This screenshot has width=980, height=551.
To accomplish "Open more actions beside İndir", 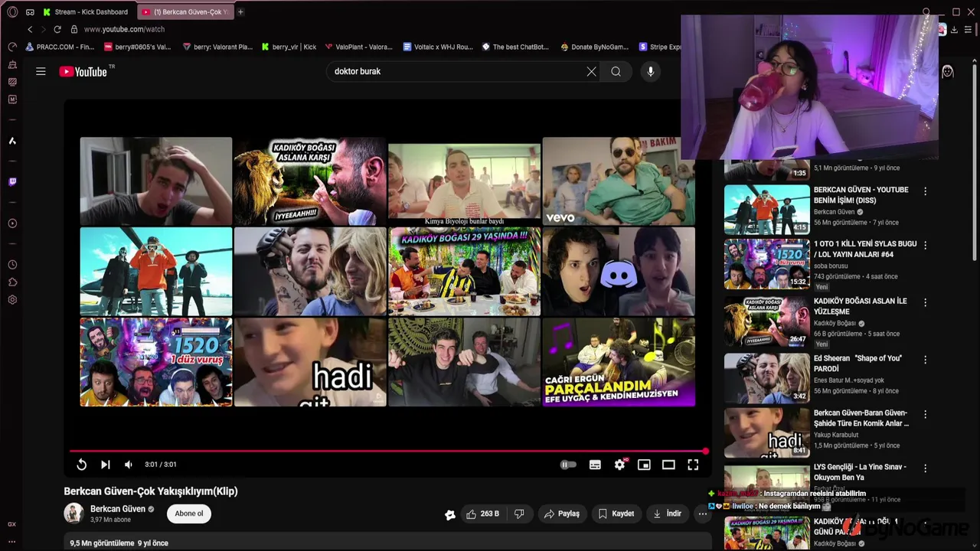I will click(702, 514).
